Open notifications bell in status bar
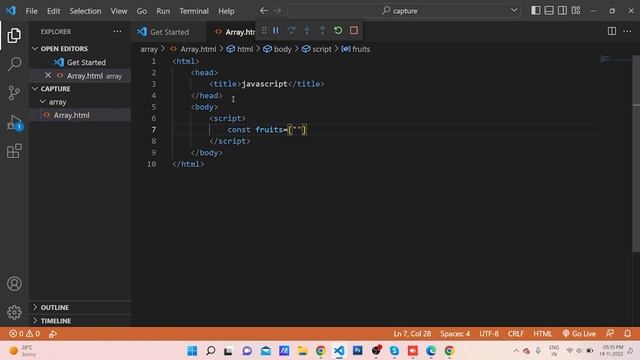This screenshot has width=640, height=360. (628, 334)
